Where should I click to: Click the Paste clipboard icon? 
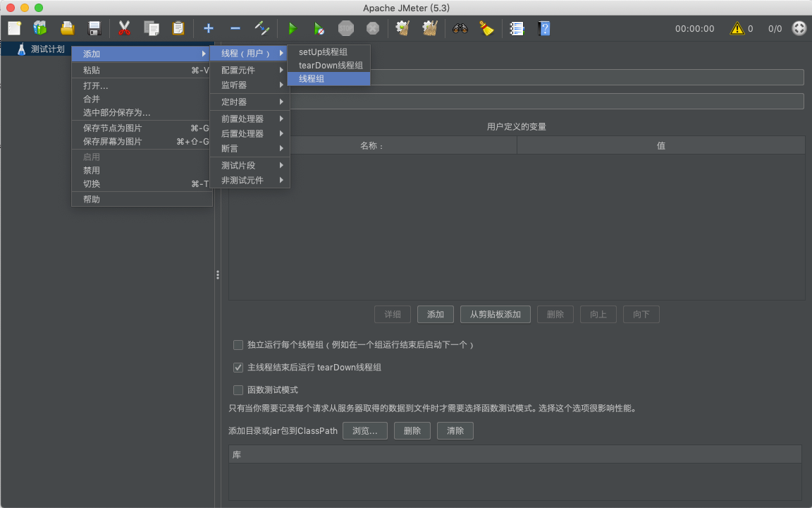(x=178, y=28)
